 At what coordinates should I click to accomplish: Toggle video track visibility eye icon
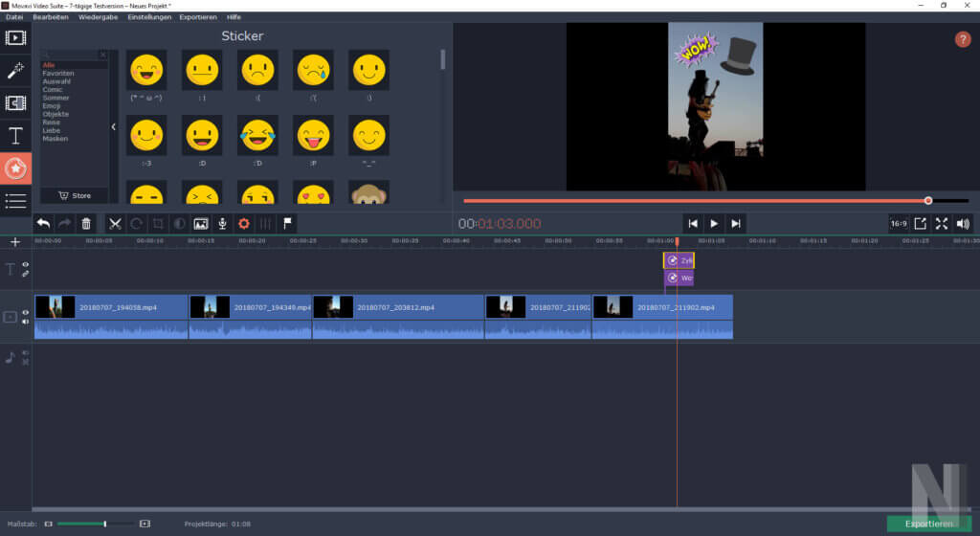tap(26, 312)
